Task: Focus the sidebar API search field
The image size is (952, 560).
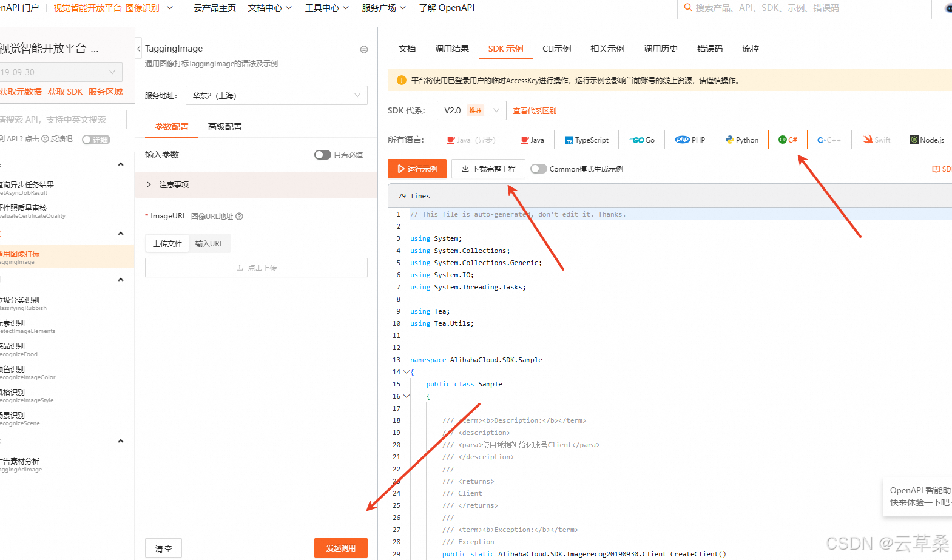Action: pyautogui.click(x=63, y=120)
